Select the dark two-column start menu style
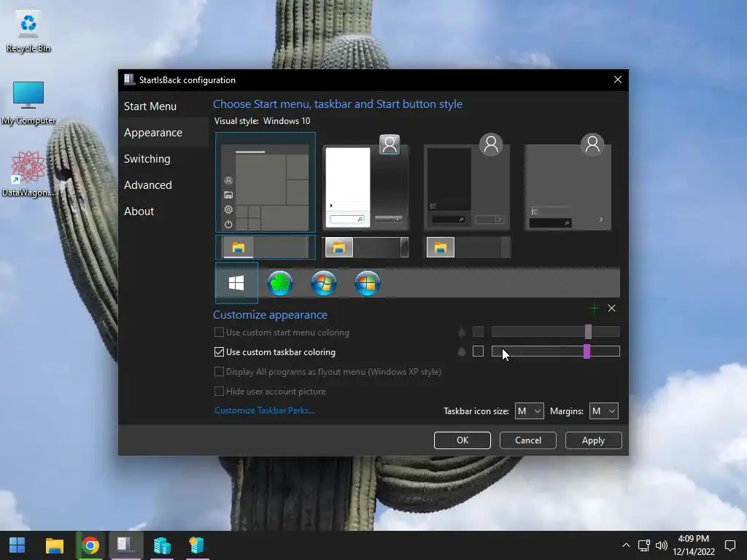The width and height of the screenshot is (747, 560). pos(468,183)
